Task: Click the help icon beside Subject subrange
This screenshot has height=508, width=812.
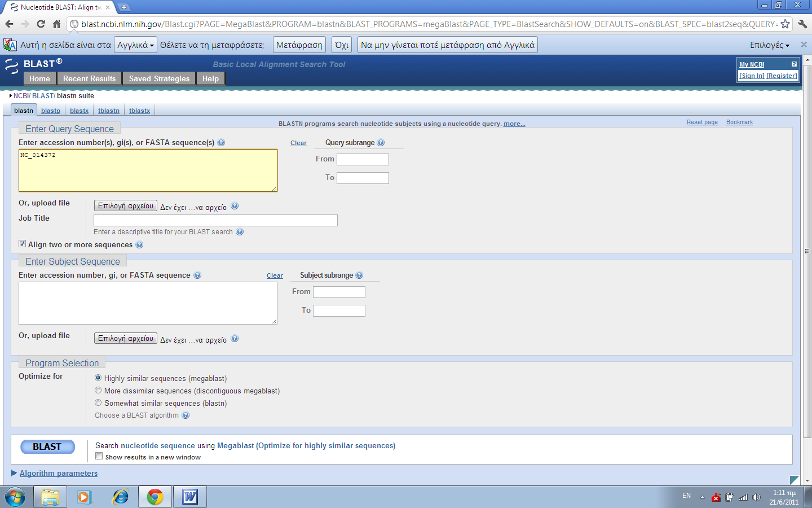Action: (x=359, y=275)
